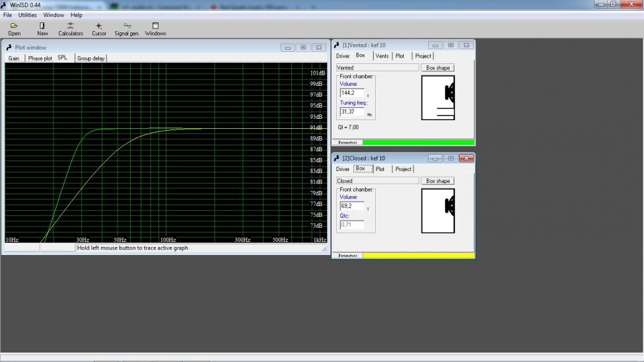This screenshot has height=362, width=644.
Task: Launch the Signal gen. tool
Action: click(x=127, y=29)
